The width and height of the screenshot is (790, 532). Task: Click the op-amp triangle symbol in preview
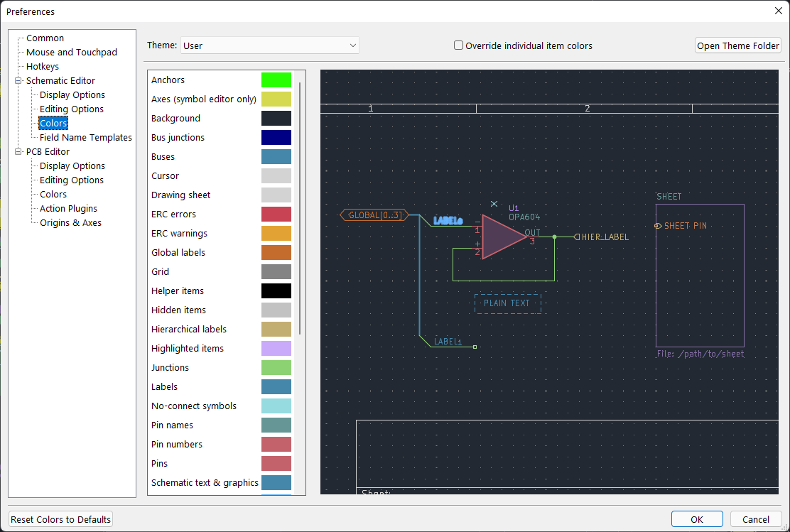pyautogui.click(x=504, y=237)
